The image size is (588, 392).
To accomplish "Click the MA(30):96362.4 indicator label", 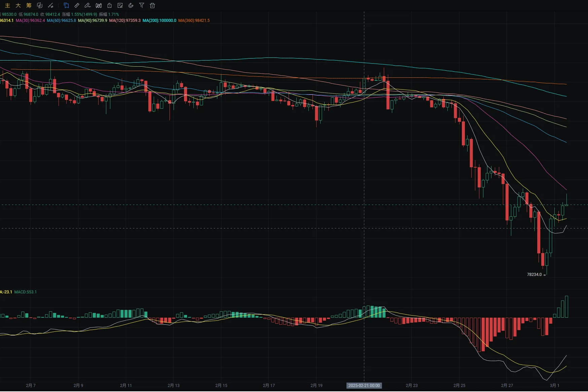I will (30, 21).
